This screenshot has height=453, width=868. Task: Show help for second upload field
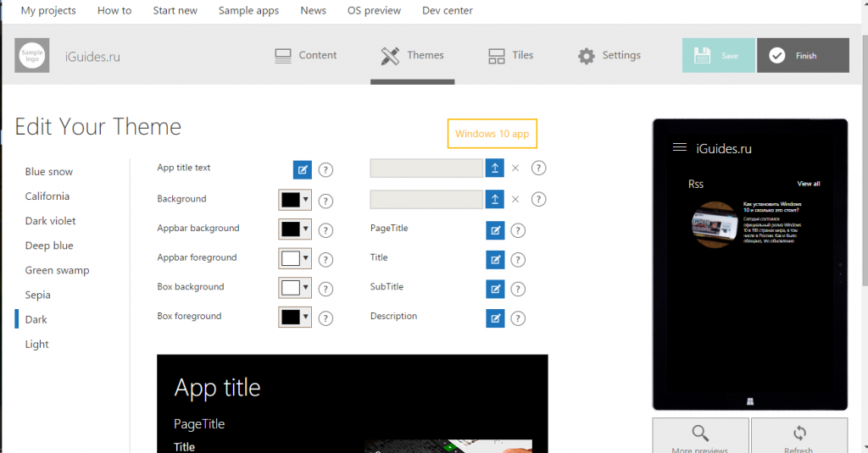pyautogui.click(x=538, y=199)
